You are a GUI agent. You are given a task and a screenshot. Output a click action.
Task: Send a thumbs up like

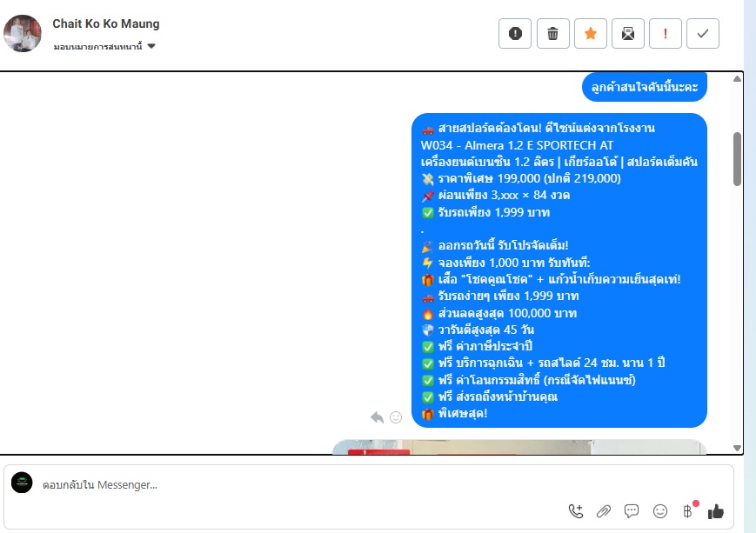point(716,511)
